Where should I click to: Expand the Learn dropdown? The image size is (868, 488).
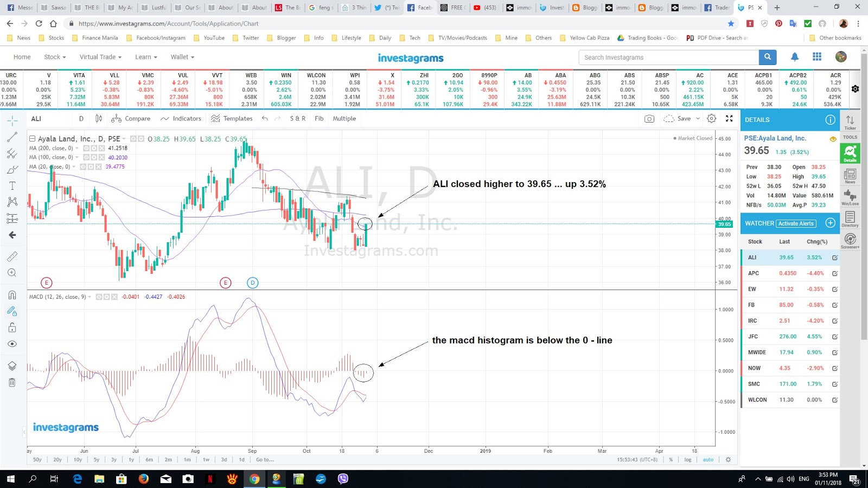(146, 57)
